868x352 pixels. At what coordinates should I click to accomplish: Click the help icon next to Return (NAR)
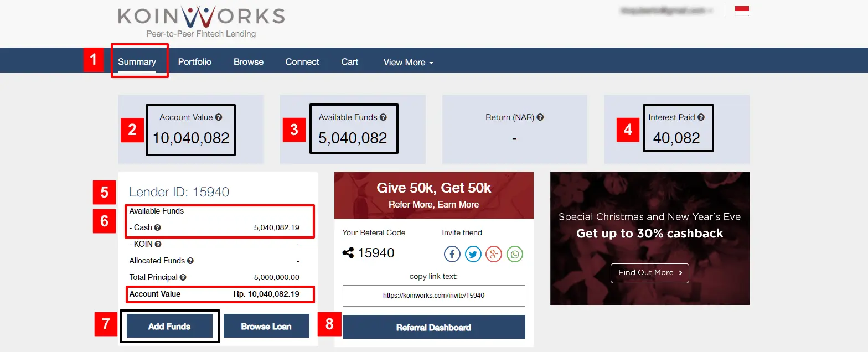540,117
